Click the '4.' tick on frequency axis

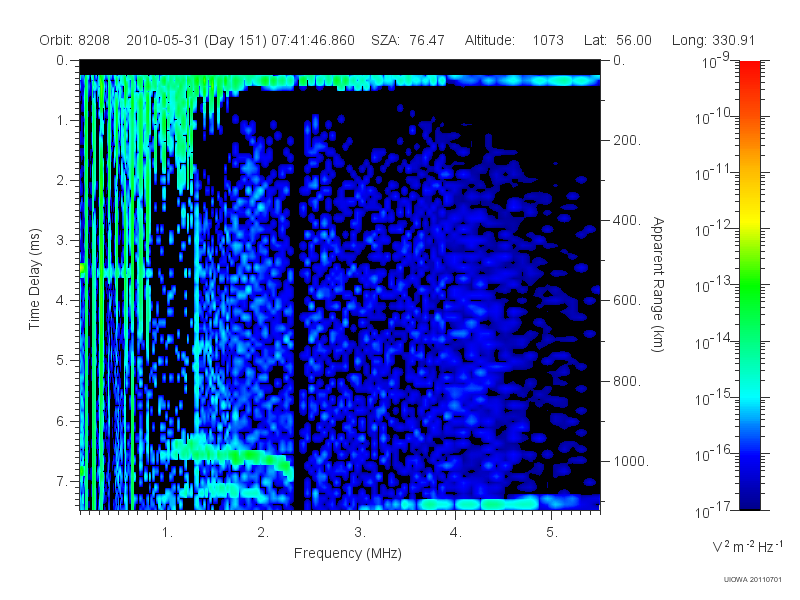pyautogui.click(x=456, y=533)
